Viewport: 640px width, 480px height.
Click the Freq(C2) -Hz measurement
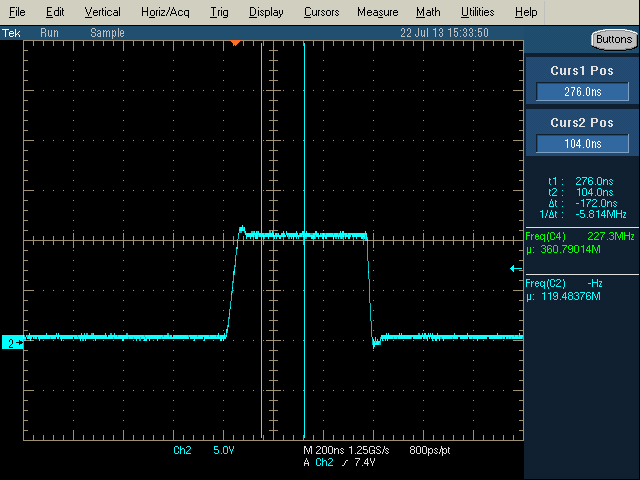(564, 283)
